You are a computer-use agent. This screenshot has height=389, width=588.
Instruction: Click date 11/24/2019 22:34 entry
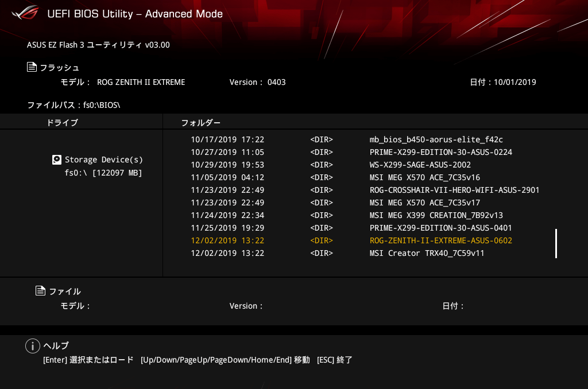(227, 216)
